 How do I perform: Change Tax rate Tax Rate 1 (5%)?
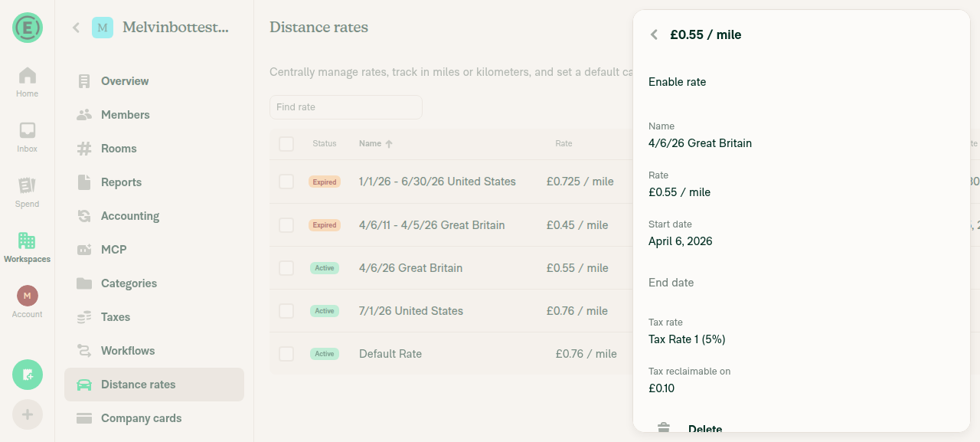(802, 332)
